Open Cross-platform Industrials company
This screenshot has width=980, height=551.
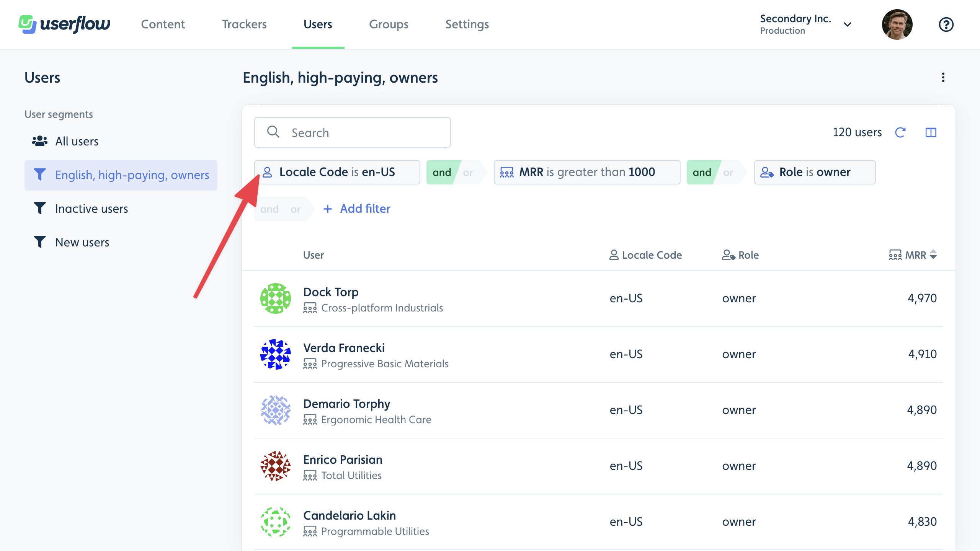tap(382, 308)
